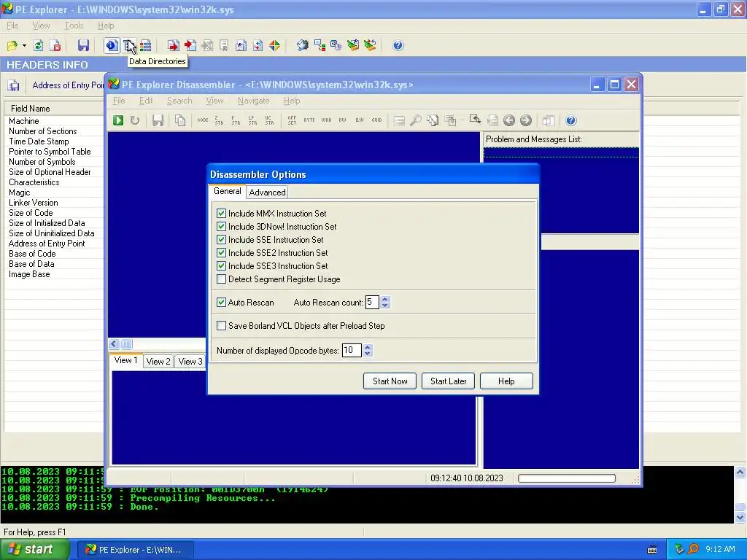Viewport: 747px width, 560px height.
Task: Click the PE Explorer taskbar button
Action: [x=134, y=550]
